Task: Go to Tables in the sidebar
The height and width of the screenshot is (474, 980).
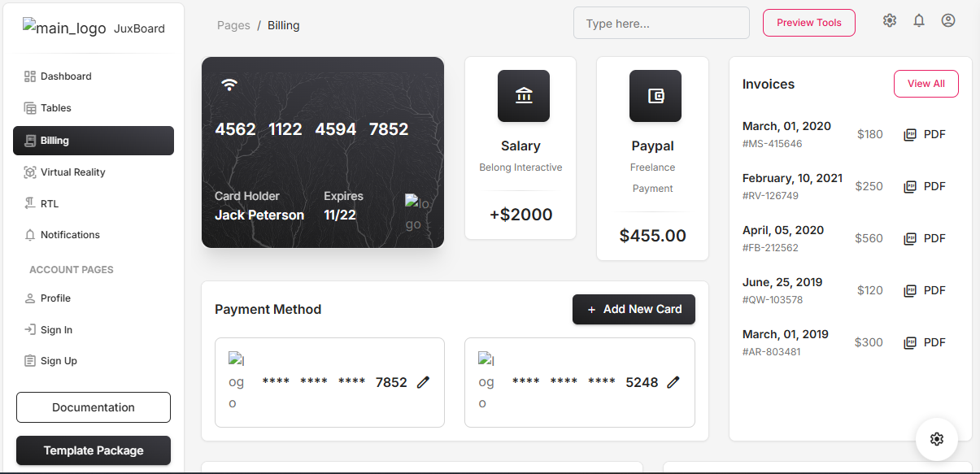Action: [x=55, y=108]
